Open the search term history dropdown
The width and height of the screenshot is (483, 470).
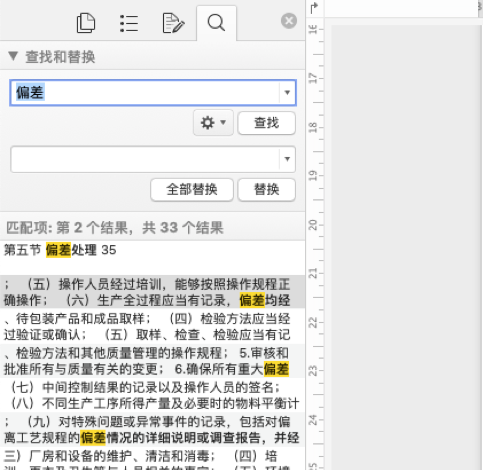pyautogui.click(x=287, y=92)
